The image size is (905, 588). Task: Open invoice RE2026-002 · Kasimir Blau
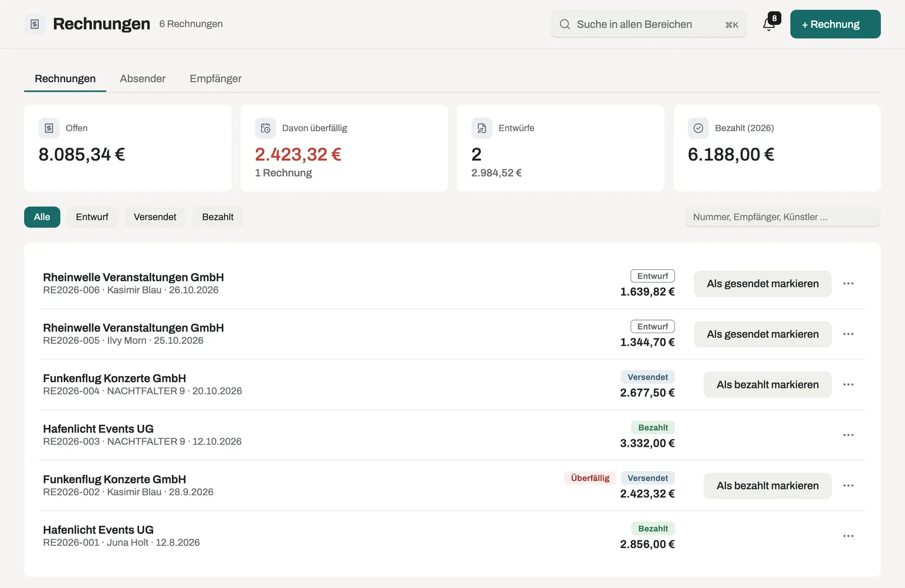point(452,486)
